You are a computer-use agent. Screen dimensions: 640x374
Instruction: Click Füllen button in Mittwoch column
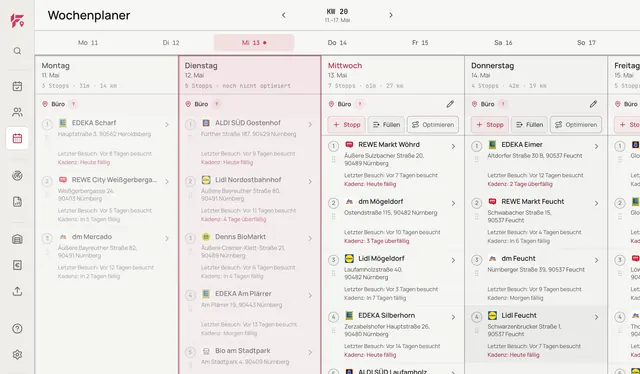tap(386, 125)
